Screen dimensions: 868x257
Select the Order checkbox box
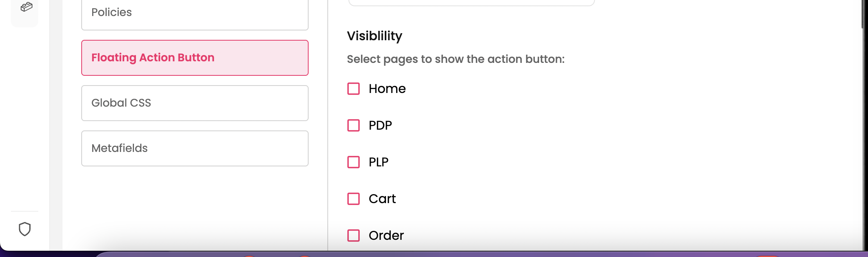(x=354, y=236)
